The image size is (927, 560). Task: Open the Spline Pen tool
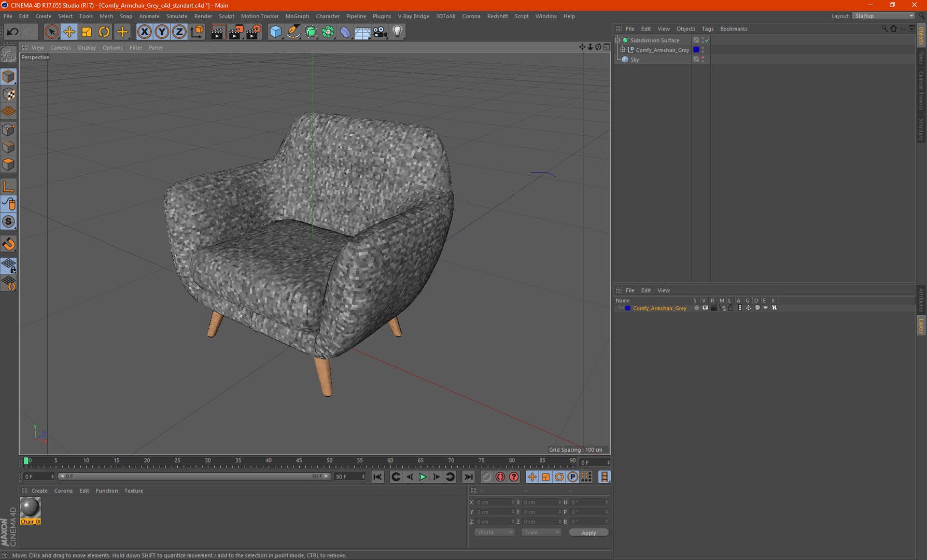pos(293,32)
